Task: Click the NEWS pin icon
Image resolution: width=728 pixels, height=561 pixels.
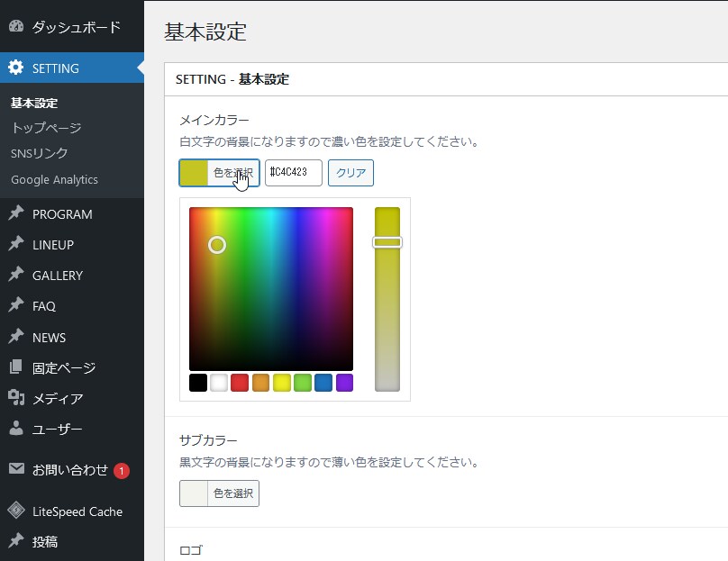Action: click(16, 336)
